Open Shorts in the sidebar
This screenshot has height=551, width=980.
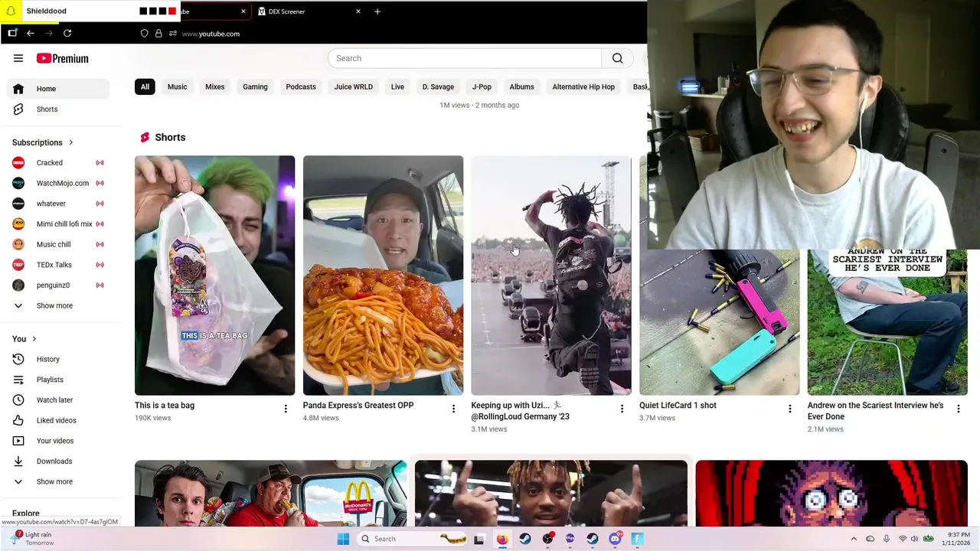58,109
